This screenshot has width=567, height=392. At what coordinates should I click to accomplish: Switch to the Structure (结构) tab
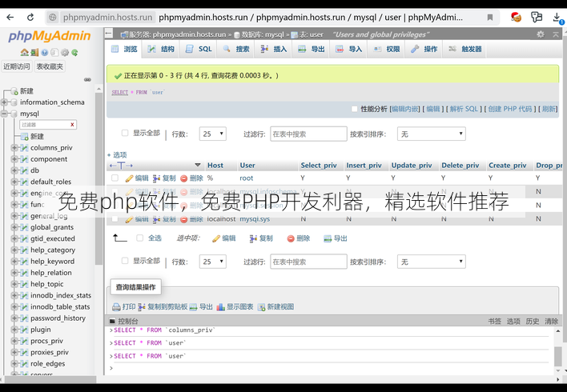point(161,49)
